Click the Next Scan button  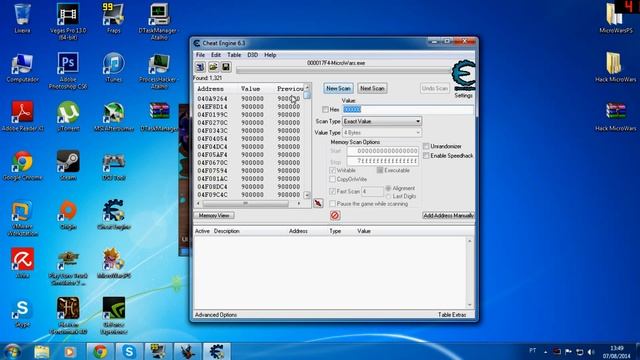coord(372,88)
